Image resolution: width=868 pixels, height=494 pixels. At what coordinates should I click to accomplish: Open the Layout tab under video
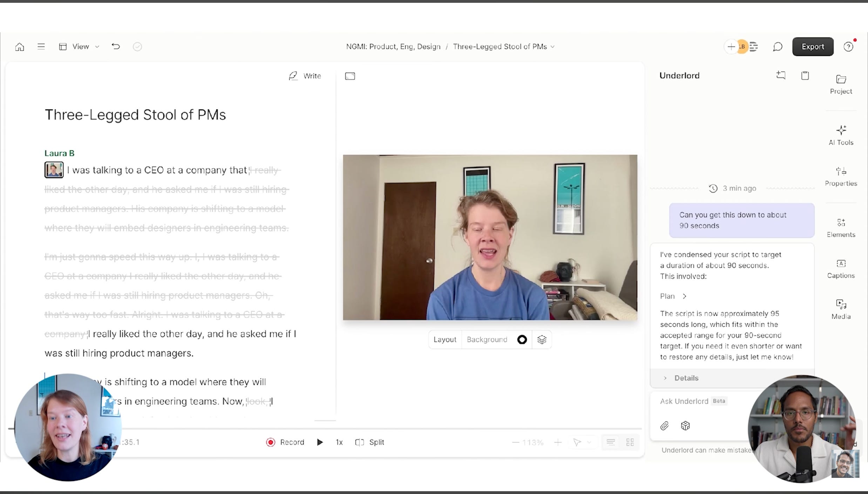[x=445, y=340]
